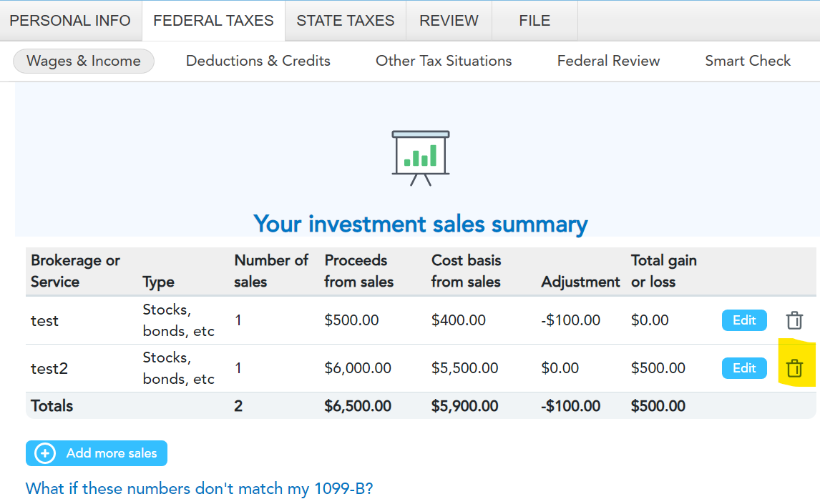
Task: Click the test2 brokerage name cell
Action: (49, 369)
